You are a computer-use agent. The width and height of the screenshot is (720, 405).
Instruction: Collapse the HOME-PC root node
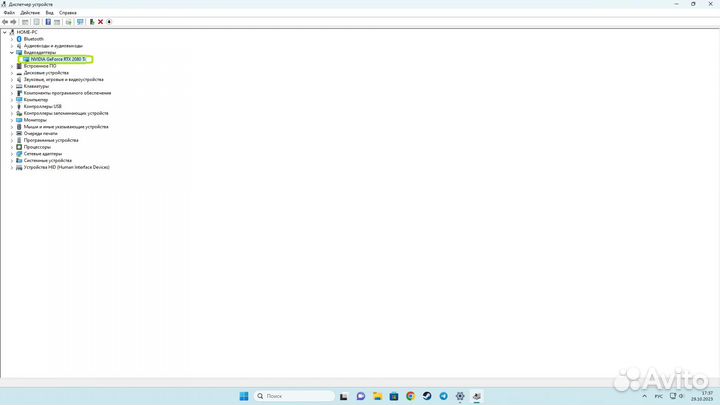pyautogui.click(x=5, y=32)
